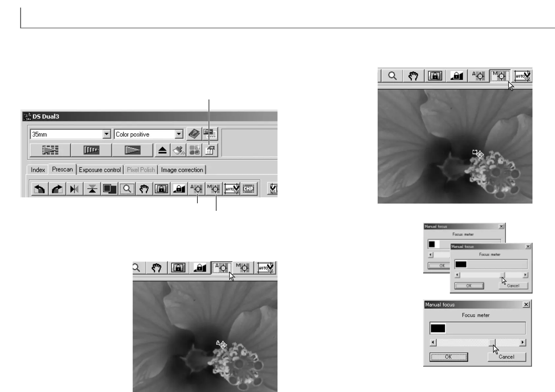Click the four-squares icon beside the brush

pyautogui.click(x=194, y=150)
